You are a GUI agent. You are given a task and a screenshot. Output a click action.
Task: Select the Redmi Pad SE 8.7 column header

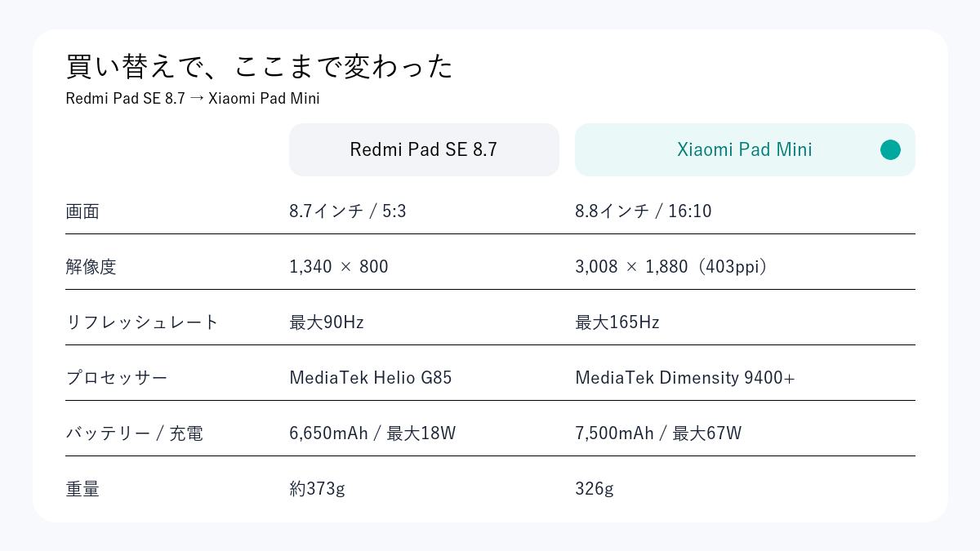pyautogui.click(x=424, y=149)
